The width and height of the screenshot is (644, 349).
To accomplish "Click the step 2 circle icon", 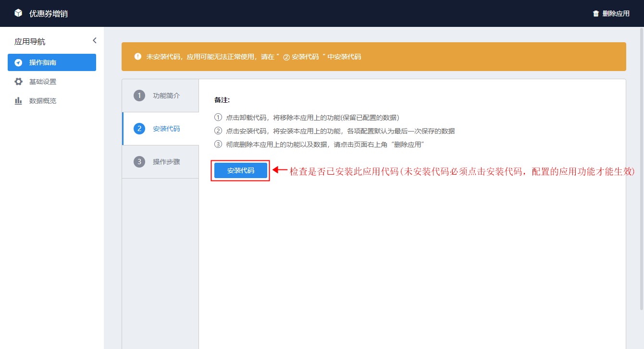I will tap(139, 129).
